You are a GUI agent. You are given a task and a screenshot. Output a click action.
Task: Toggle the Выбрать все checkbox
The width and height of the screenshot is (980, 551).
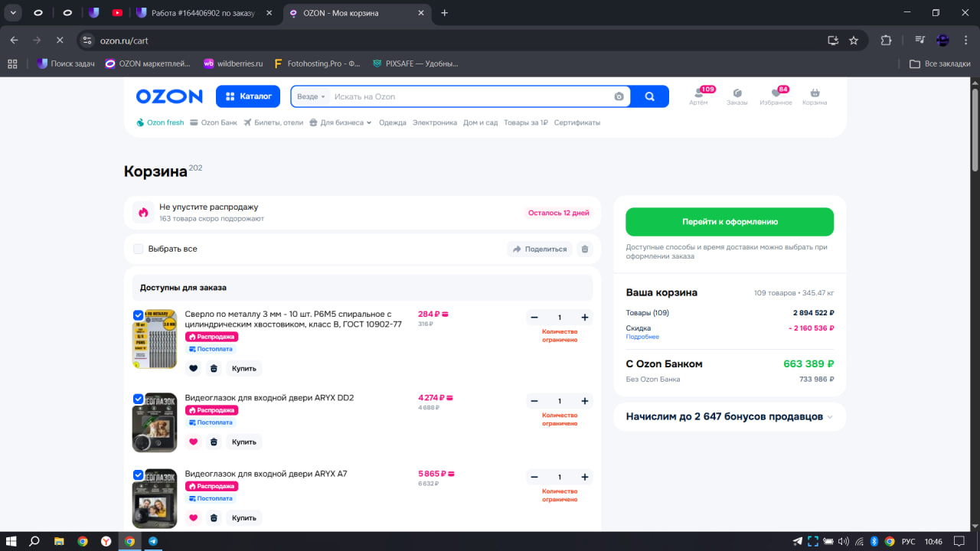coord(139,249)
